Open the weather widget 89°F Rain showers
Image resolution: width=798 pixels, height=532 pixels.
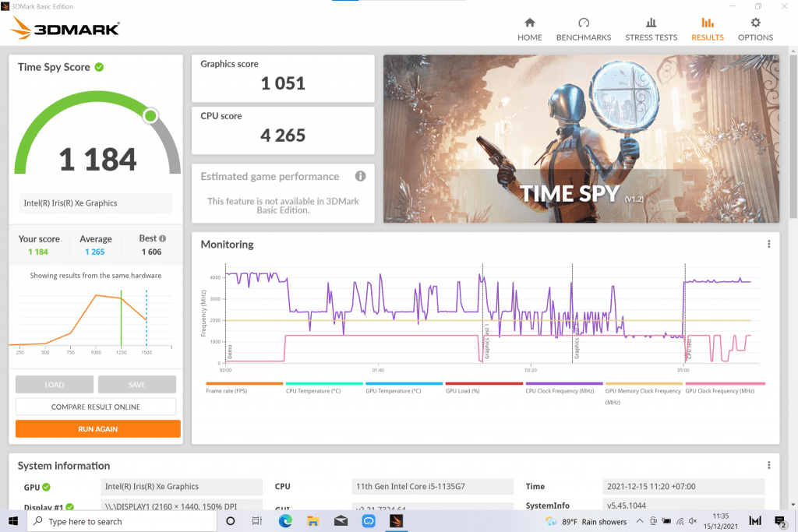click(586, 521)
